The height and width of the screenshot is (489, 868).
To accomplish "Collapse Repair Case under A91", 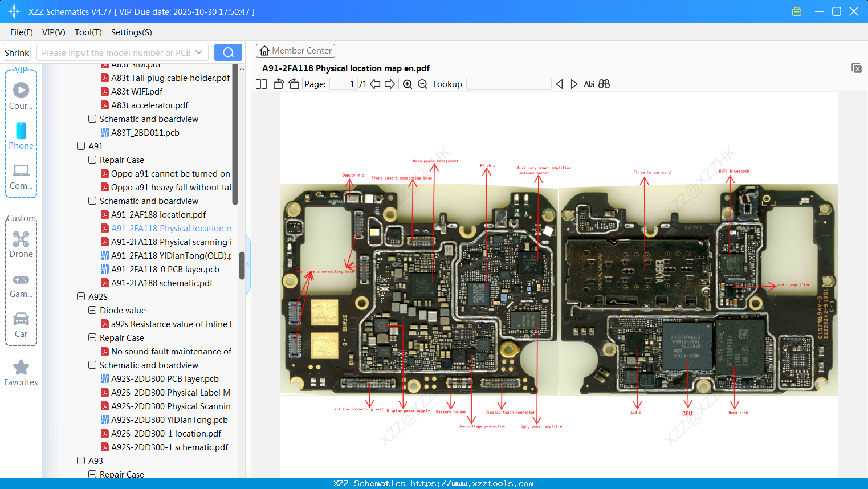I will (x=92, y=160).
